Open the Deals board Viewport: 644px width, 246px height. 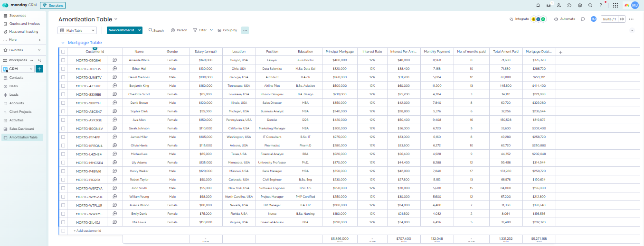14,86
